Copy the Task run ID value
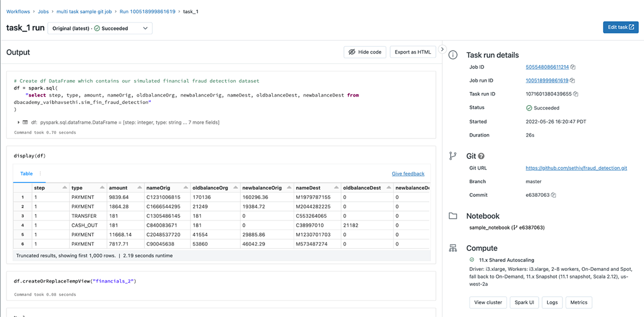Image resolution: width=644 pixels, height=317 pixels. point(576,94)
